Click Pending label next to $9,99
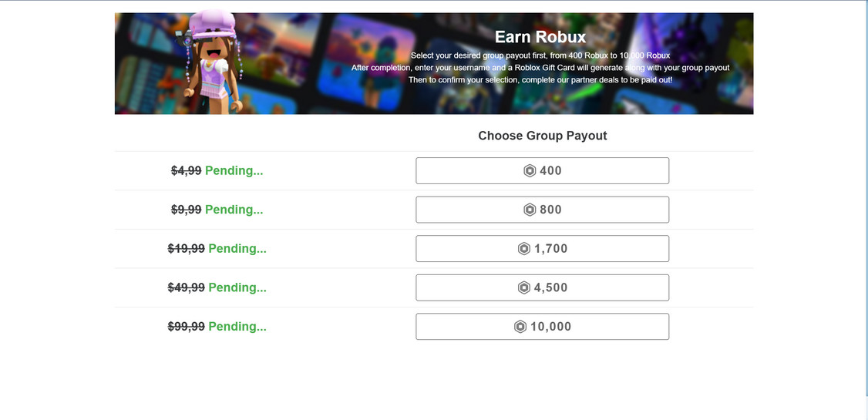The height and width of the screenshot is (420, 868). (x=234, y=210)
